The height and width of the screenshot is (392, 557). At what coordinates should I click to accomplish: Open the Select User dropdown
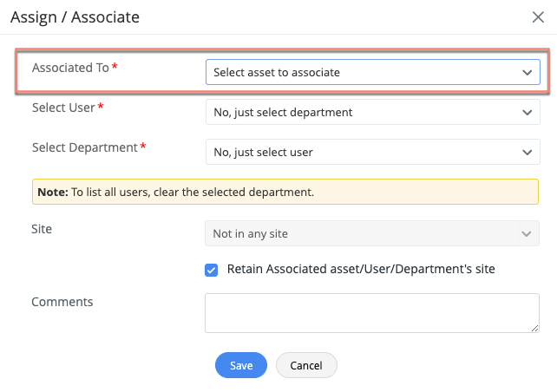point(364,112)
